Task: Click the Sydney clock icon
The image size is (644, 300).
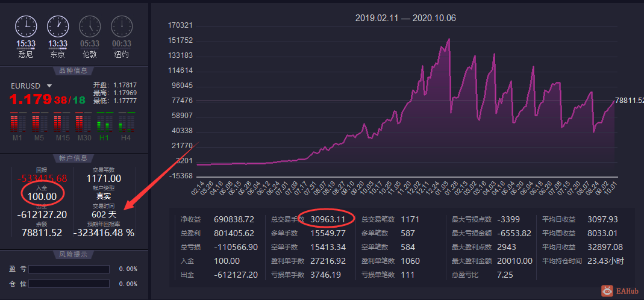Action: pos(25,27)
